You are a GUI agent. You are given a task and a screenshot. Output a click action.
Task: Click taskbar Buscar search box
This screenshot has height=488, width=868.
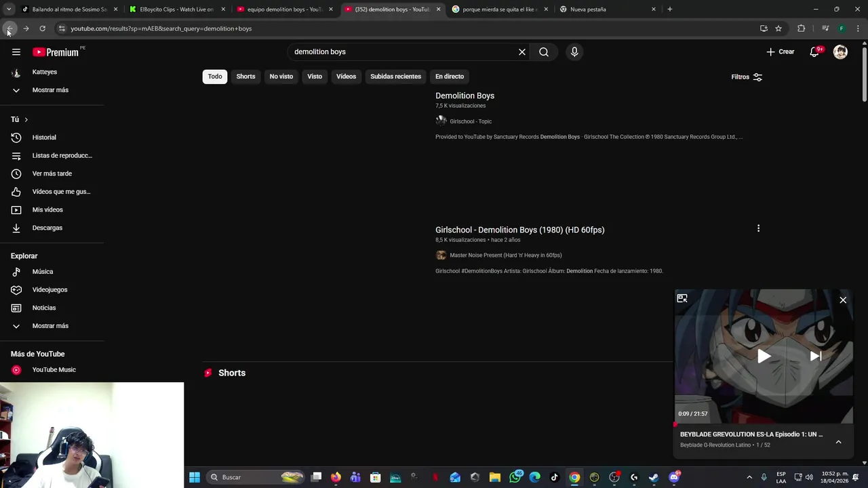255,477
